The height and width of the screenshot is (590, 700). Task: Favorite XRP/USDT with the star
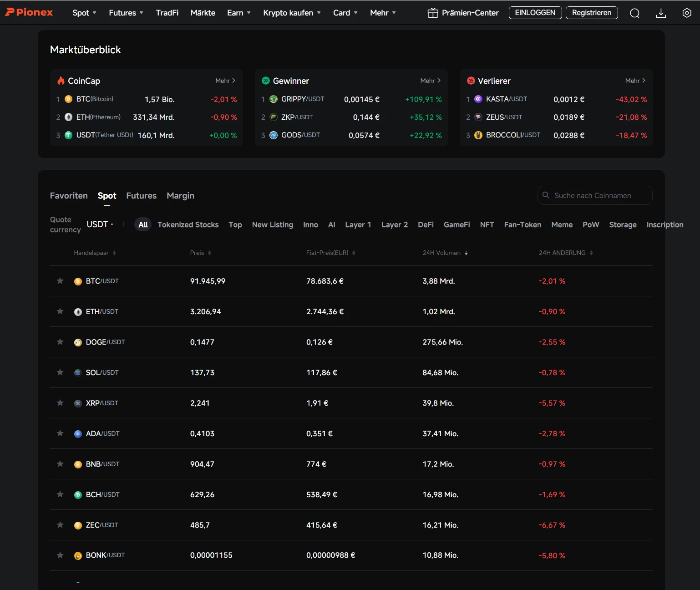tap(60, 403)
